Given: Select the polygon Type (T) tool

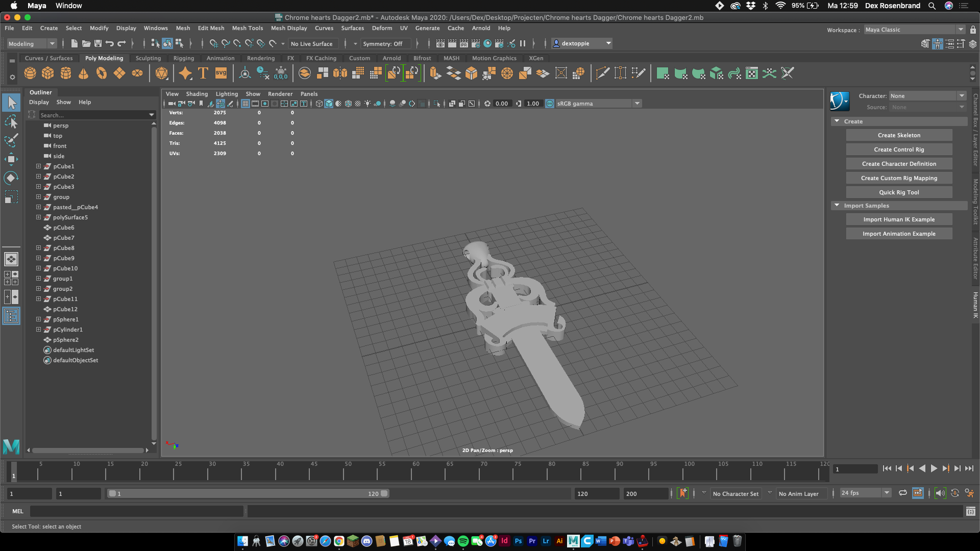Looking at the screenshot, I should point(203,73).
